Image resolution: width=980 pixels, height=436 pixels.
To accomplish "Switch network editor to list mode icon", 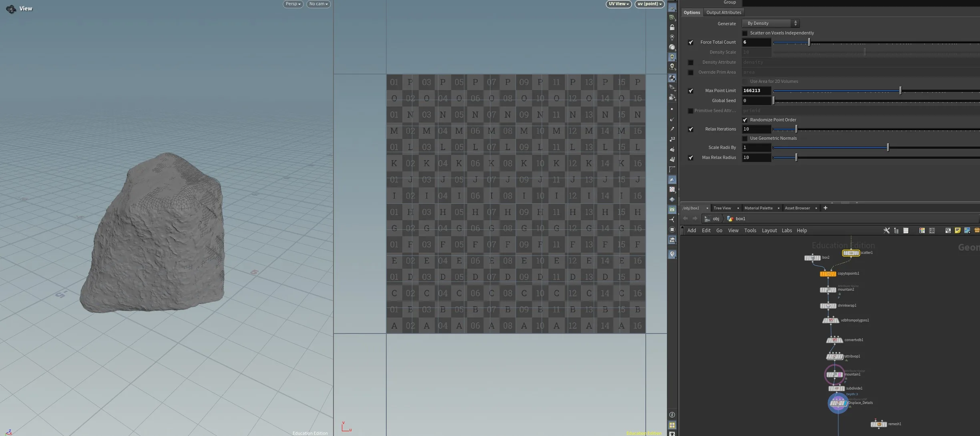I will pos(906,231).
